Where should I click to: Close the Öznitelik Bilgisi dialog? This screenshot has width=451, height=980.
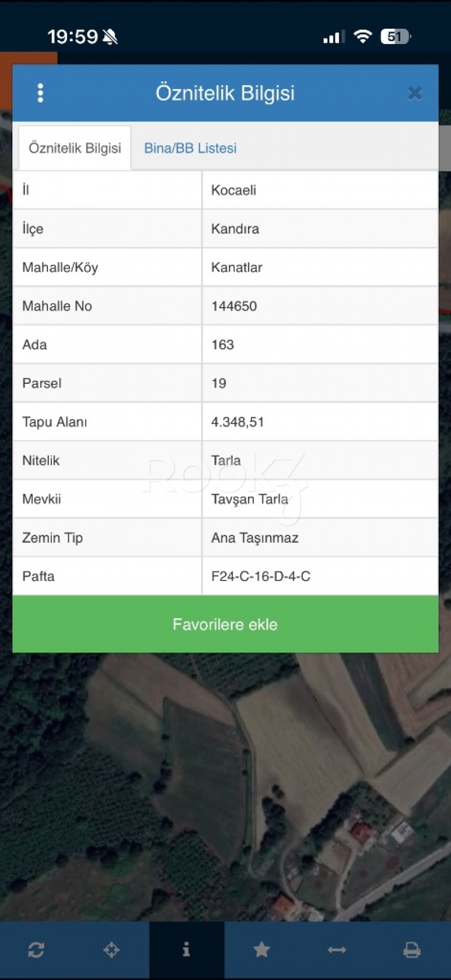pos(415,93)
